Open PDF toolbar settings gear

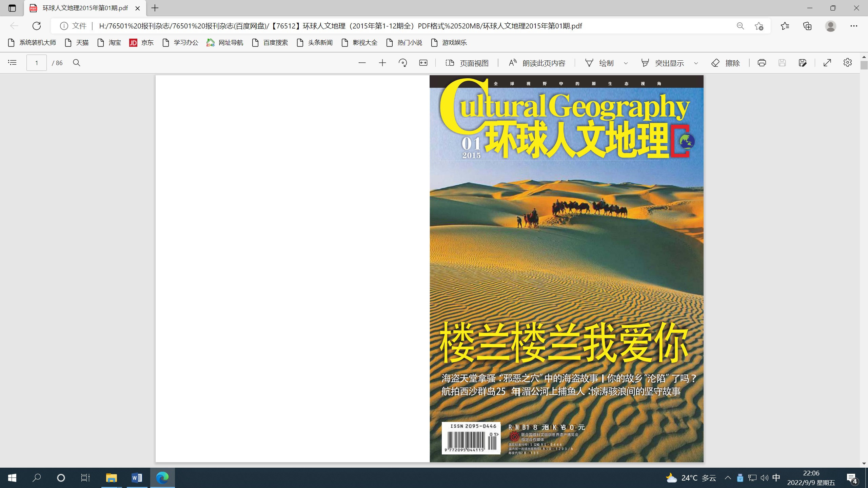(x=848, y=63)
